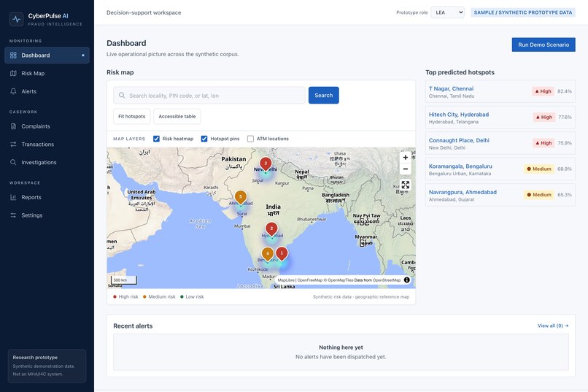
Task: Open Hitech City, Hyderabad hotspot link
Action: [459, 115]
